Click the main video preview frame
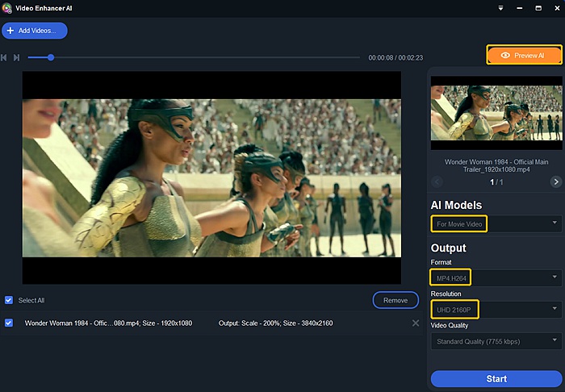Viewport: 565px width, 392px height. 211,177
